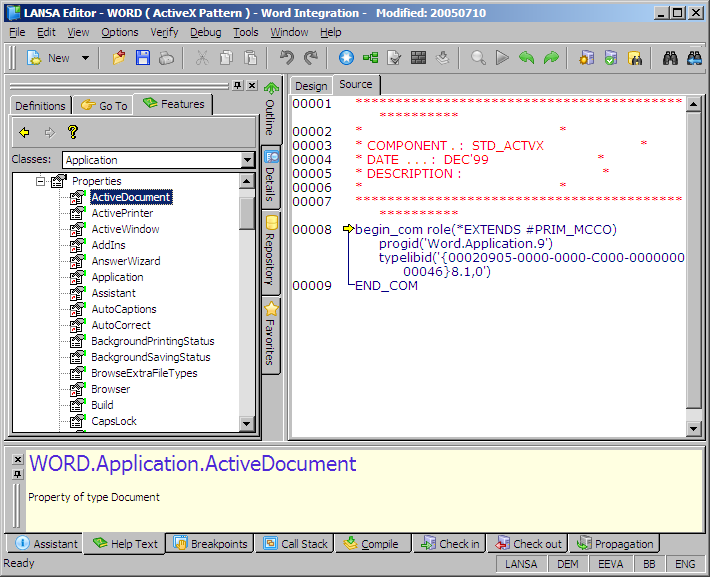
Task: Switch to the Definitions tab
Action: [40, 105]
